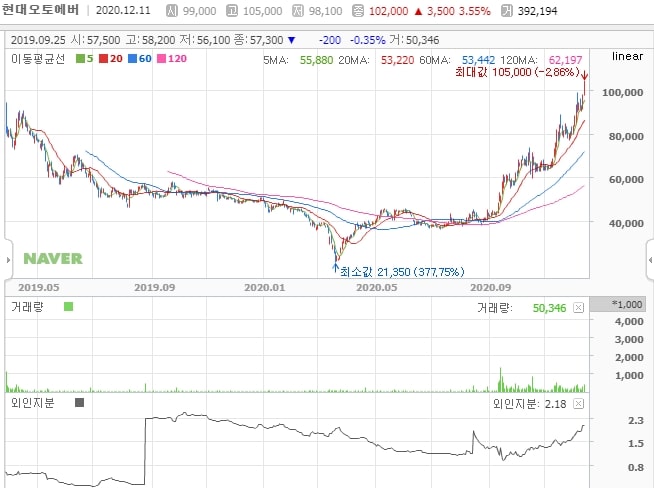The image size is (654, 488).
Task: Click the 거래량 value 50,346 in panel
Action: [549, 308]
